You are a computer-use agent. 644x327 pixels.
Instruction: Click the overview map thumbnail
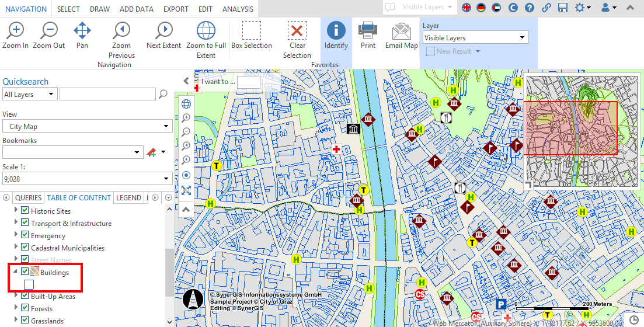point(582,132)
